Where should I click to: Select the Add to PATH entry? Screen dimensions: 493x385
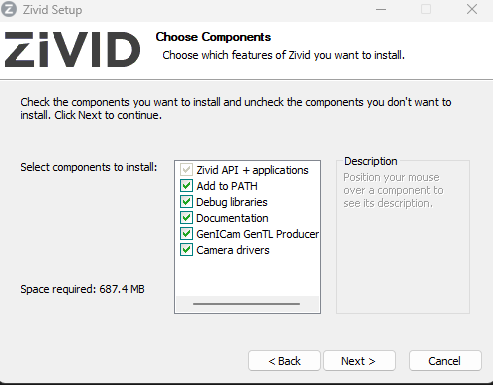(x=227, y=186)
